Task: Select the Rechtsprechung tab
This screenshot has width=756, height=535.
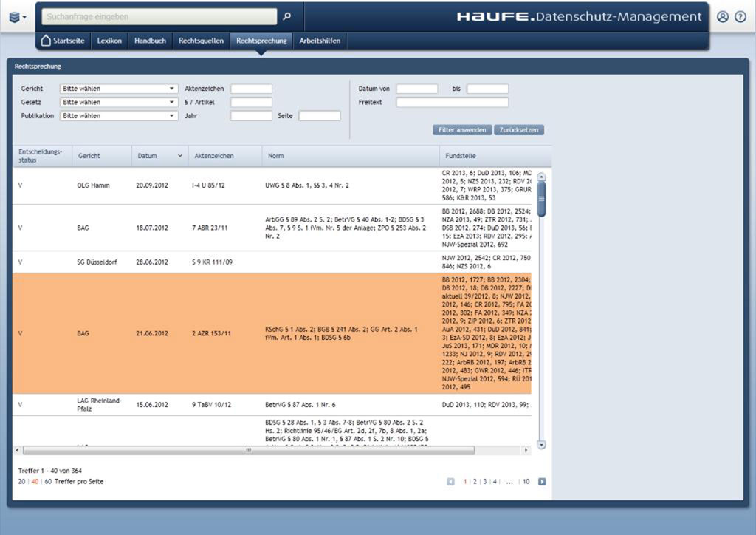Action: click(x=261, y=41)
